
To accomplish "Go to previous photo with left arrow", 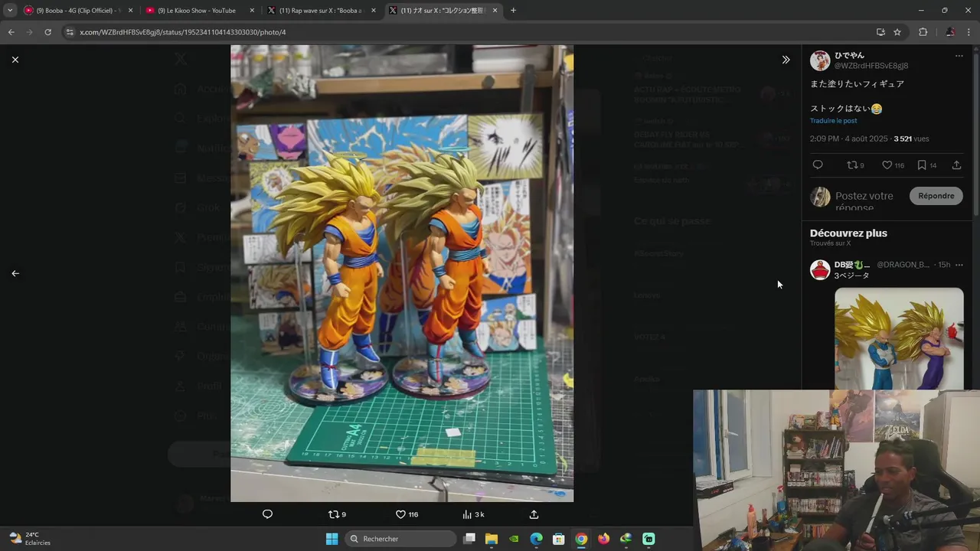I will 15,273.
